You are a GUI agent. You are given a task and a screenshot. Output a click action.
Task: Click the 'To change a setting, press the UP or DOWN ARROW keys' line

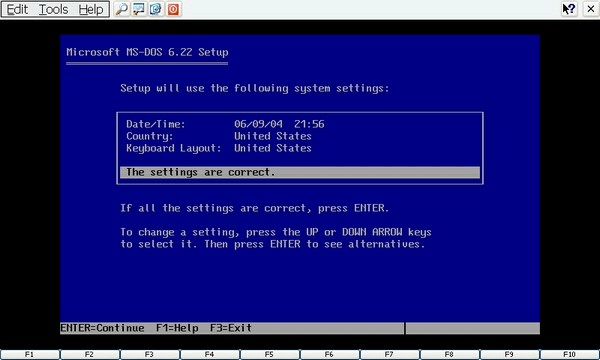pos(276,232)
